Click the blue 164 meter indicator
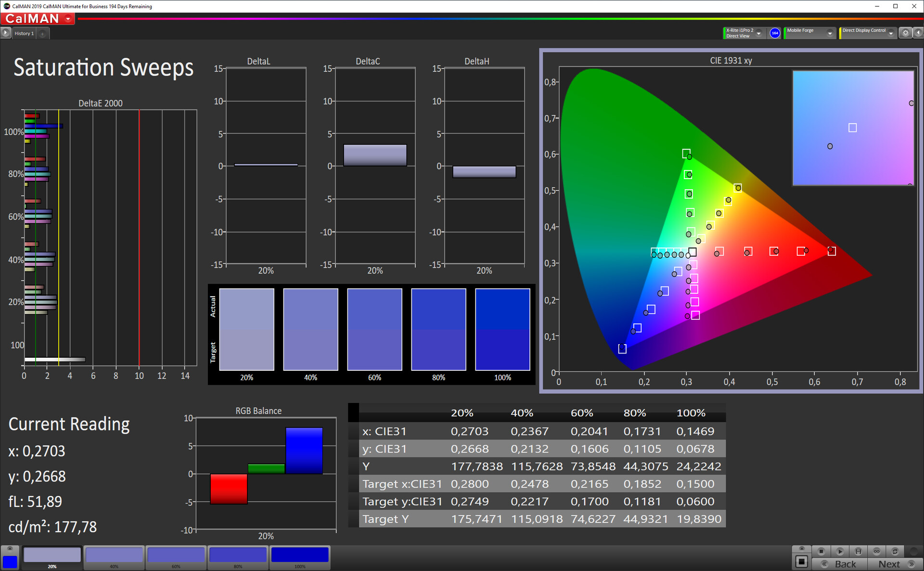This screenshot has height=571, width=924. tap(775, 33)
